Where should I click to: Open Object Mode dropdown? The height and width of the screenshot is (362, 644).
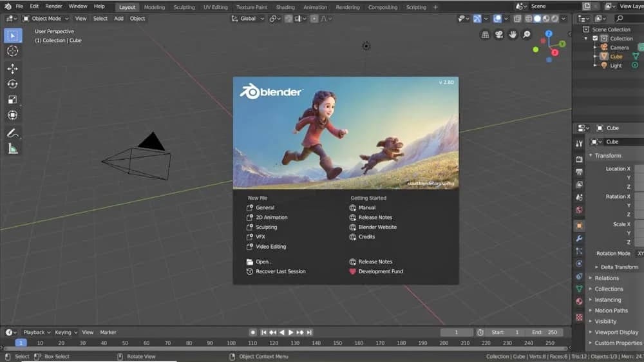tap(46, 19)
